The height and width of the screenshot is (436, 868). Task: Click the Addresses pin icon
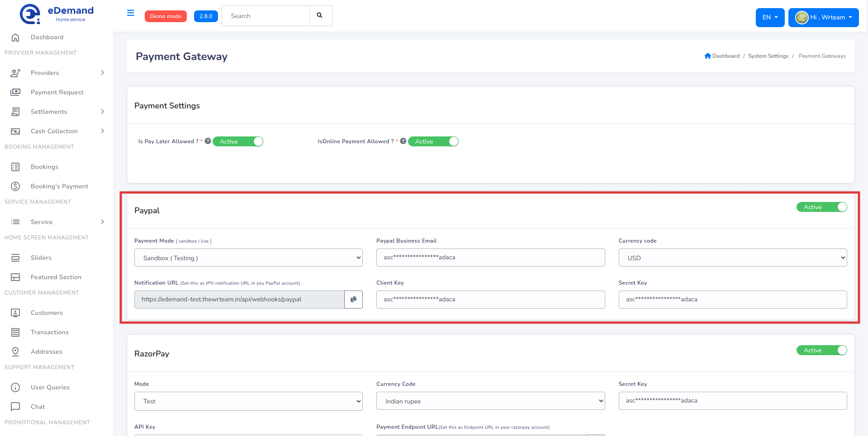(x=15, y=352)
